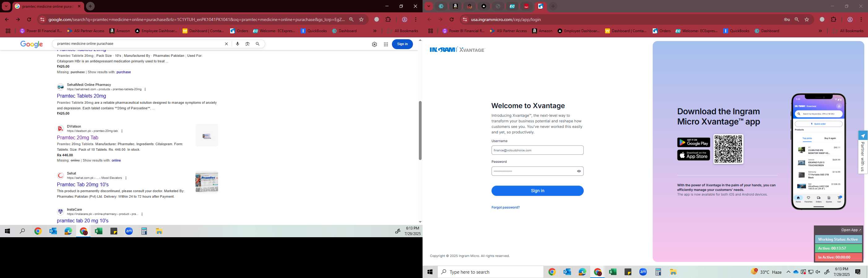Open Pramtec Tablets 20mg SehatMedi result
The height and width of the screenshot is (278, 868).
click(x=81, y=96)
